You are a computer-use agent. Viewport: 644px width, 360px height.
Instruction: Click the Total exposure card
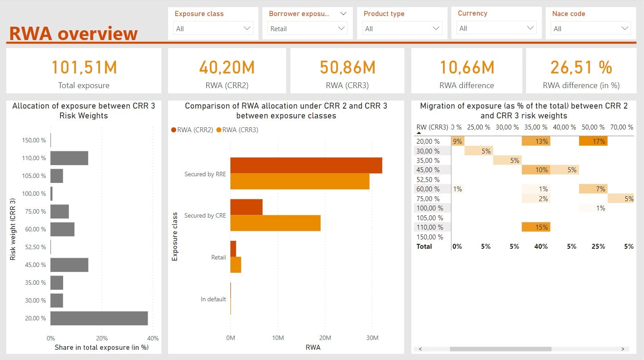(x=84, y=71)
